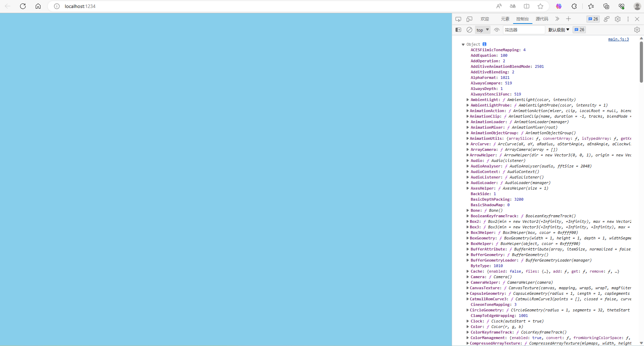Show the 26 messages issues badge in console toolbar
The height and width of the screenshot is (346, 644).
tap(579, 30)
